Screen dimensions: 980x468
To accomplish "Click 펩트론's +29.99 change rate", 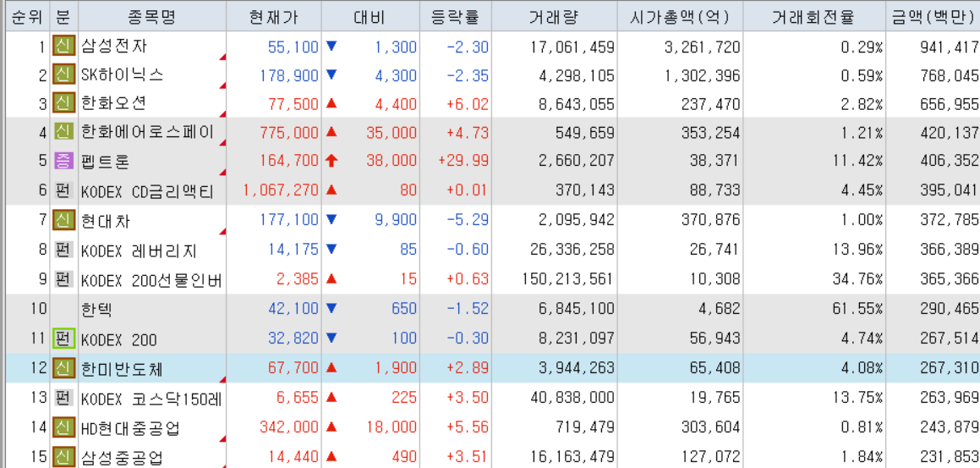I will click(x=463, y=162).
